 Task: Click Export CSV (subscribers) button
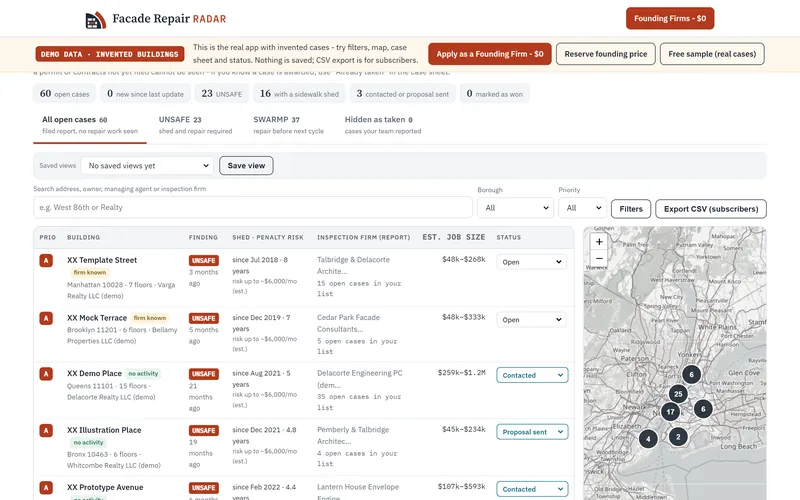(x=711, y=209)
